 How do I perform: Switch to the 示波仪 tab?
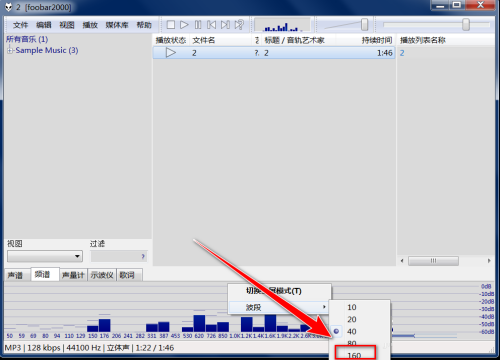click(102, 275)
